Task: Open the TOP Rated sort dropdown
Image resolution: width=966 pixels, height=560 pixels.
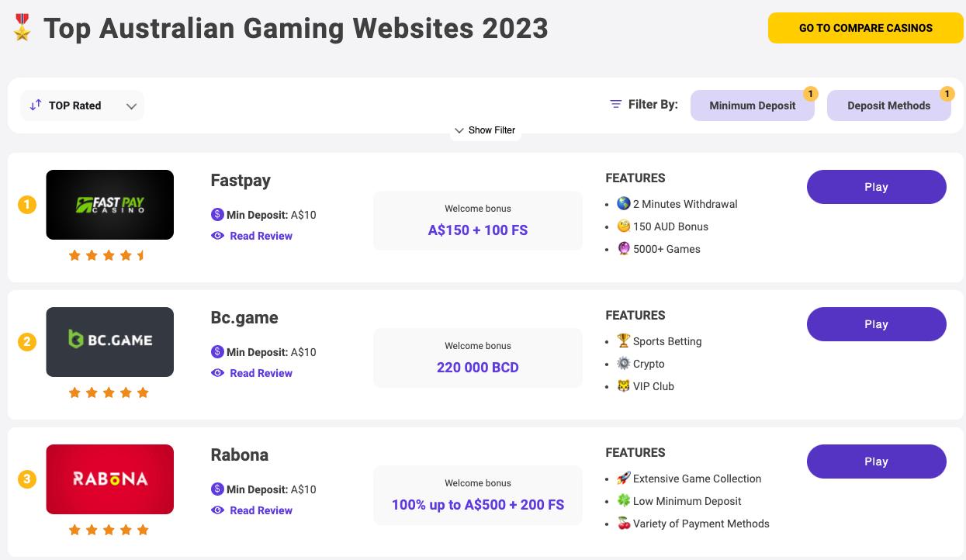Action: tap(82, 105)
